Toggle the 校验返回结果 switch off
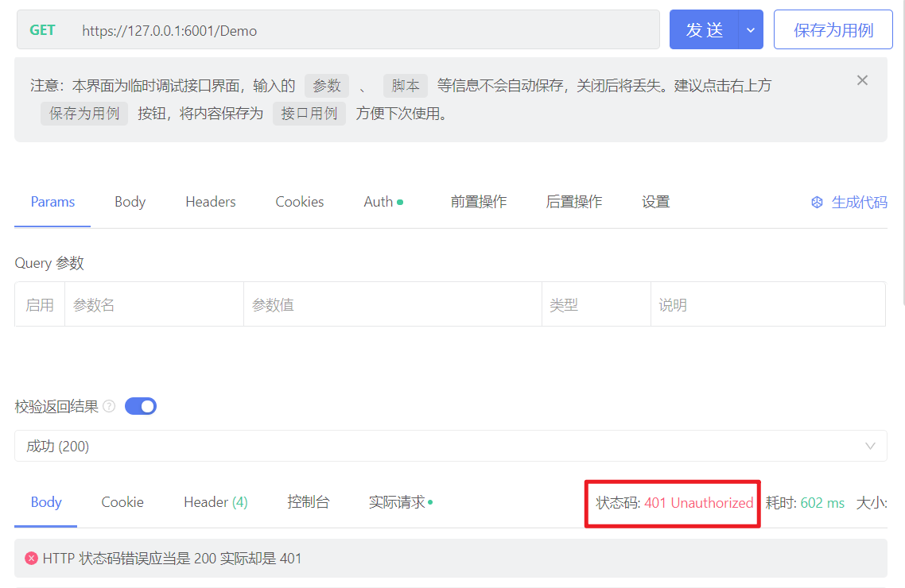The image size is (905, 588). tap(140, 406)
